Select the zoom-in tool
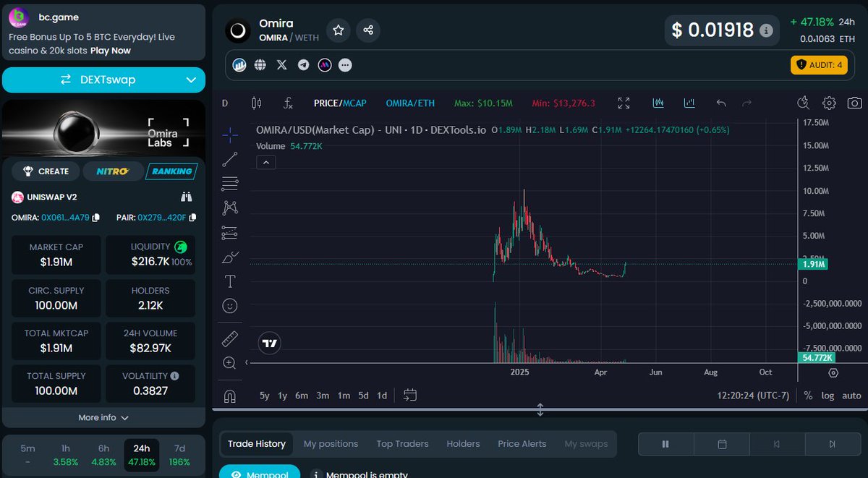The image size is (868, 478). coord(230,363)
